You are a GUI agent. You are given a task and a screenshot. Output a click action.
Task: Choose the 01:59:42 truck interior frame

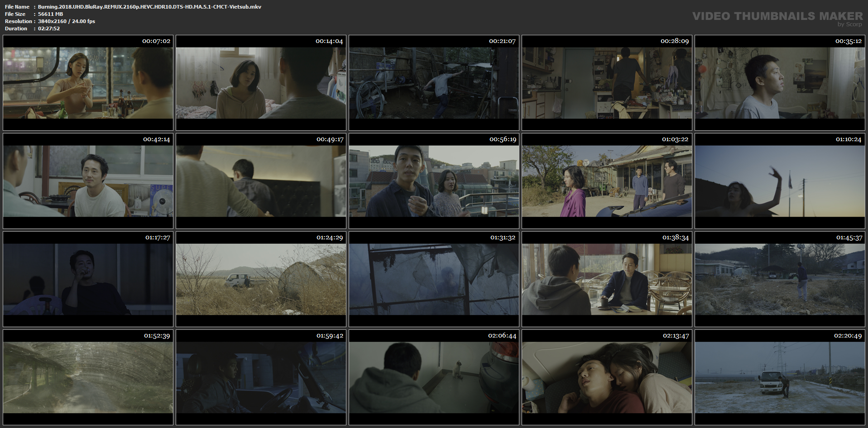tap(261, 377)
